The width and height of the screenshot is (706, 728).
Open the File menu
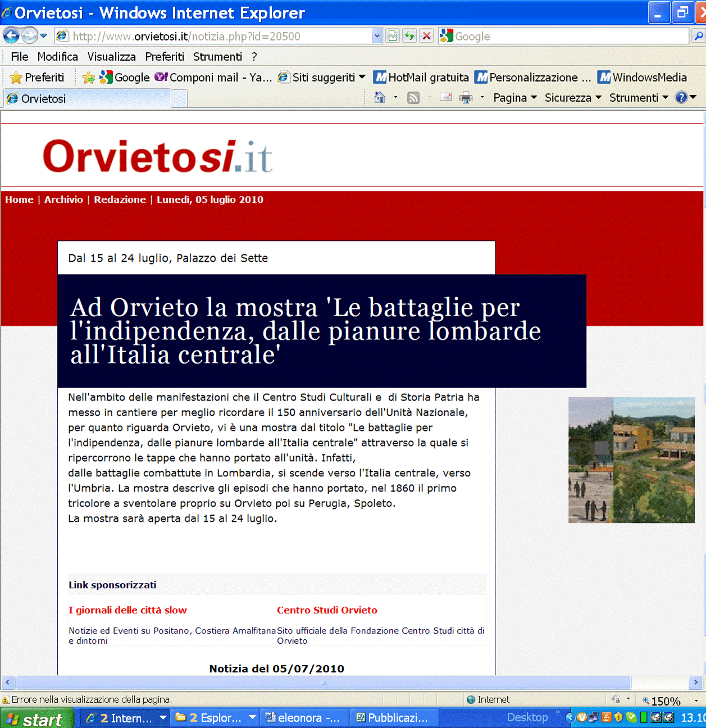coord(20,57)
